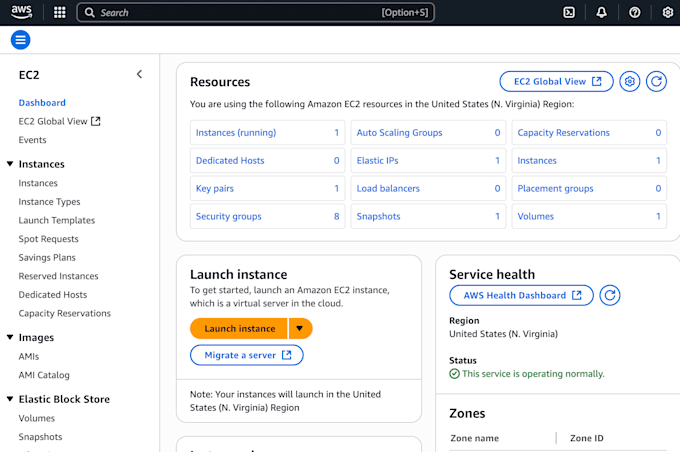Refresh the Resources panel

pos(656,82)
